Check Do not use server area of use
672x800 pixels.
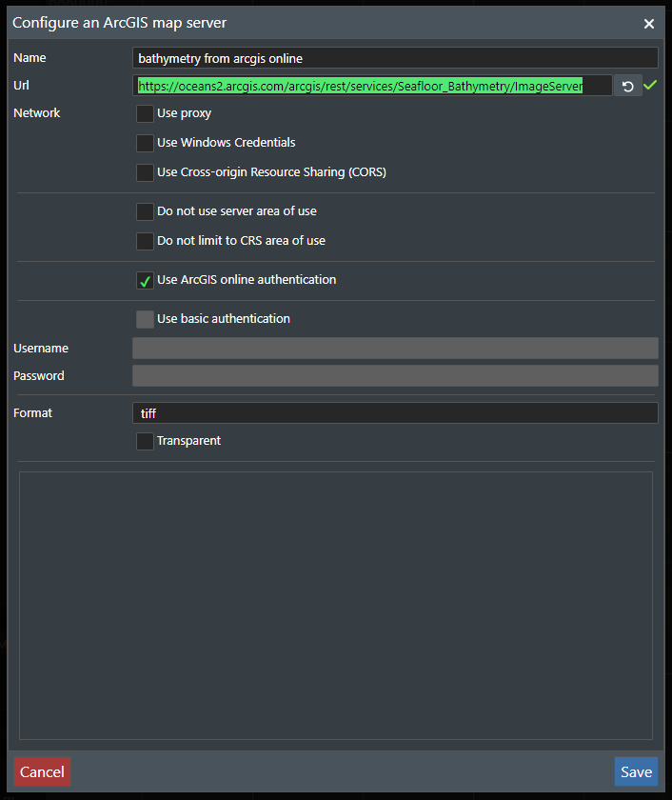(145, 211)
